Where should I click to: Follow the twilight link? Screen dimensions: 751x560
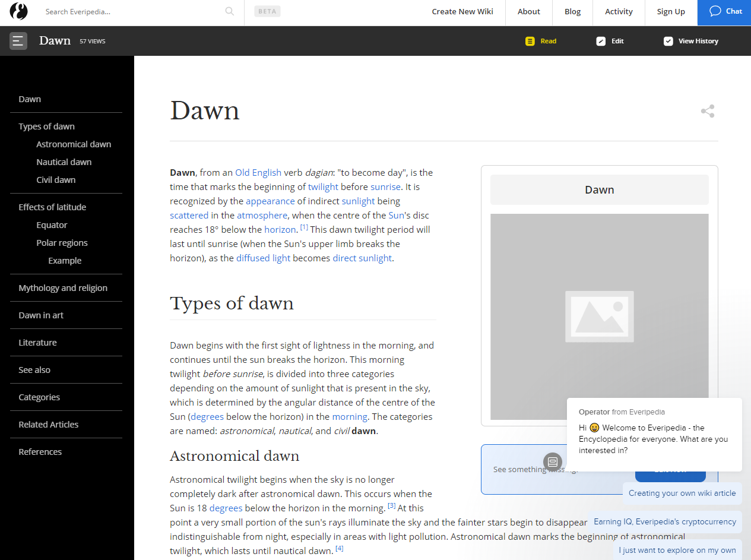tap(323, 187)
